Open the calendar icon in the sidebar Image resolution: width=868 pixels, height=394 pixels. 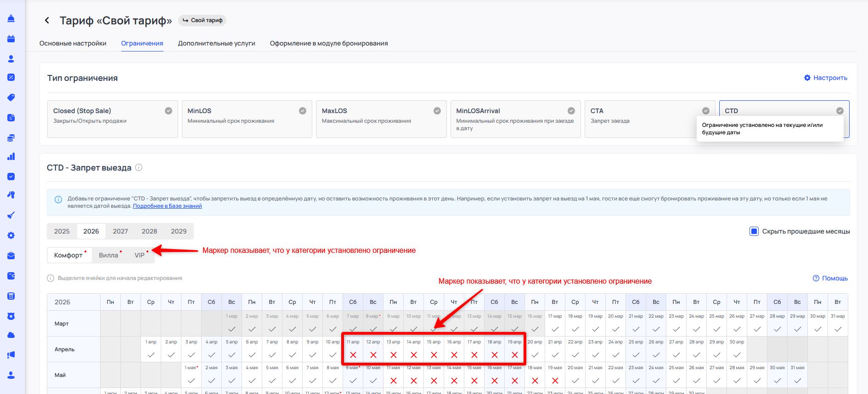(x=11, y=39)
